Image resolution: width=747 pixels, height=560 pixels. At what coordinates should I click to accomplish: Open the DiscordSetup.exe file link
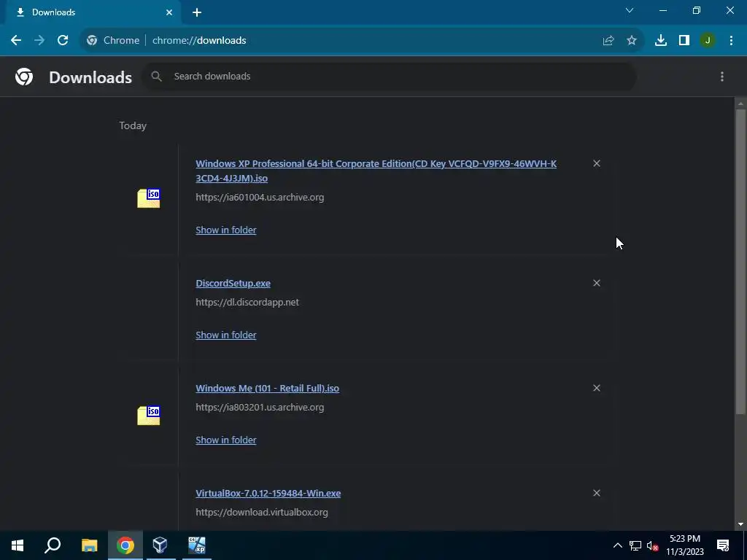pos(233,284)
